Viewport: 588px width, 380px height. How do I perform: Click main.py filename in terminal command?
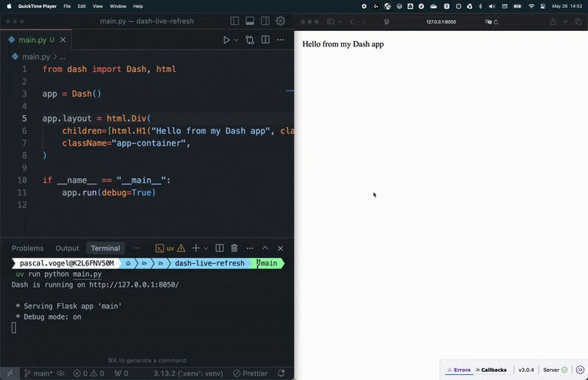(x=87, y=274)
